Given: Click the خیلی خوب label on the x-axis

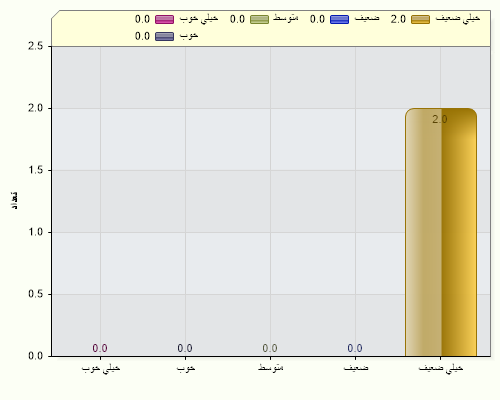Looking at the screenshot, I should coord(101,368).
